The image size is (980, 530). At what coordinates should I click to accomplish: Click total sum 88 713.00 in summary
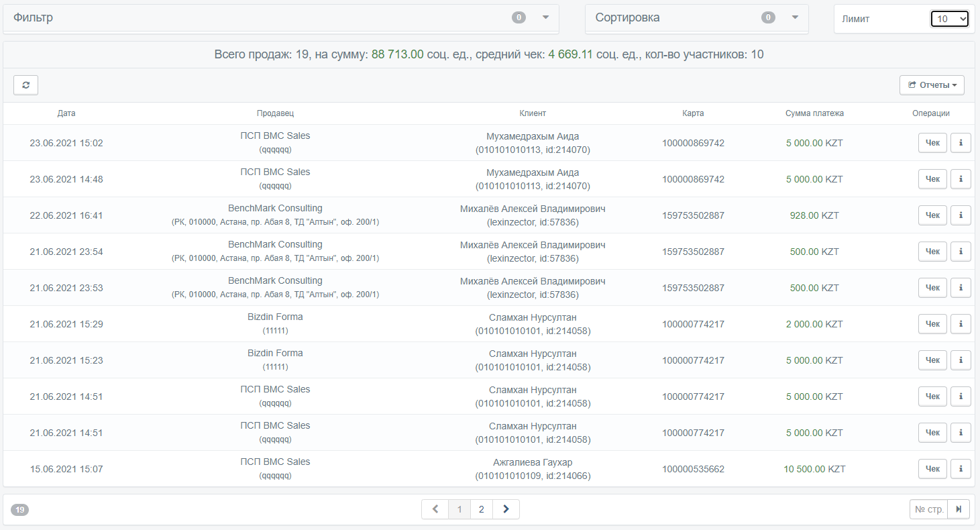pos(397,54)
